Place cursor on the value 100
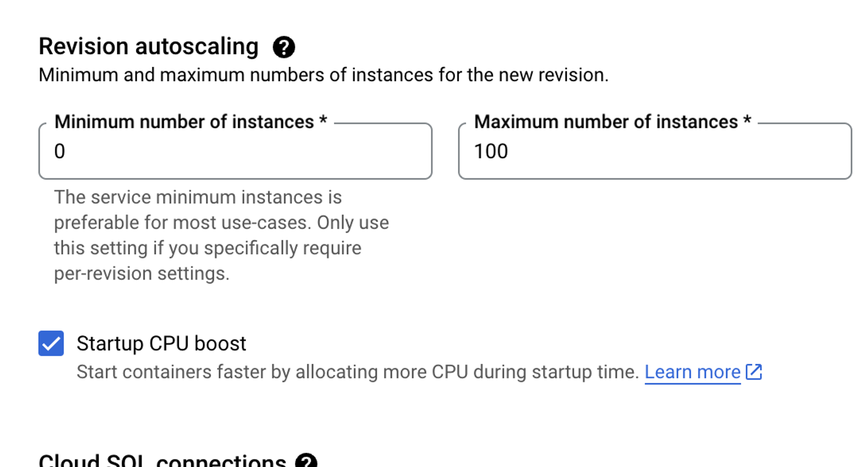This screenshot has height=467, width=868. (491, 151)
